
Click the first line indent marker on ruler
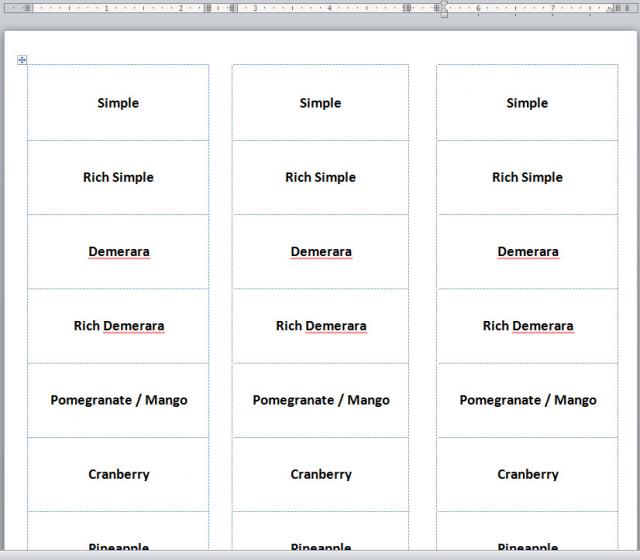tap(442, 4)
